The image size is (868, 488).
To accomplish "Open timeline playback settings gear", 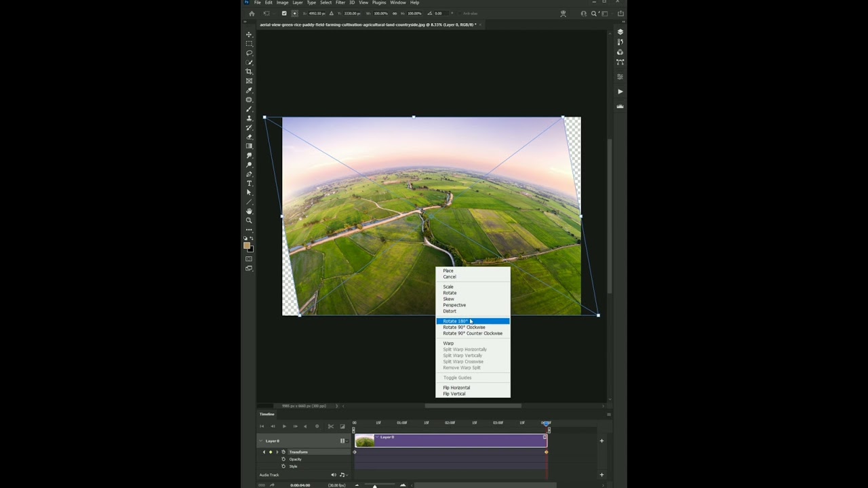I will click(317, 426).
